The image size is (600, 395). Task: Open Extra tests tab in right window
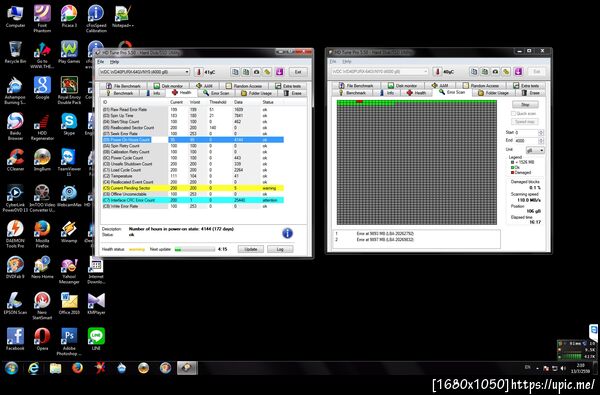[526, 85]
